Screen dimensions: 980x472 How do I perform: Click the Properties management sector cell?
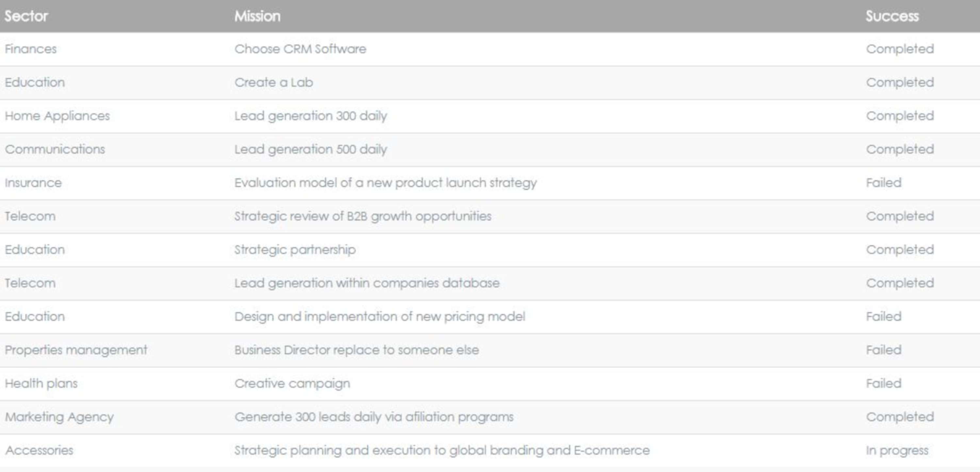(x=76, y=350)
